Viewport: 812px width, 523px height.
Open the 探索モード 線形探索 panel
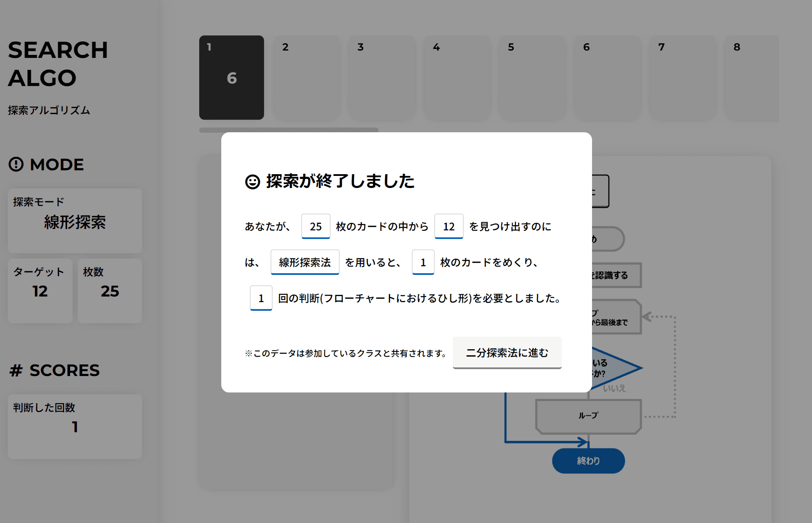pos(75,220)
